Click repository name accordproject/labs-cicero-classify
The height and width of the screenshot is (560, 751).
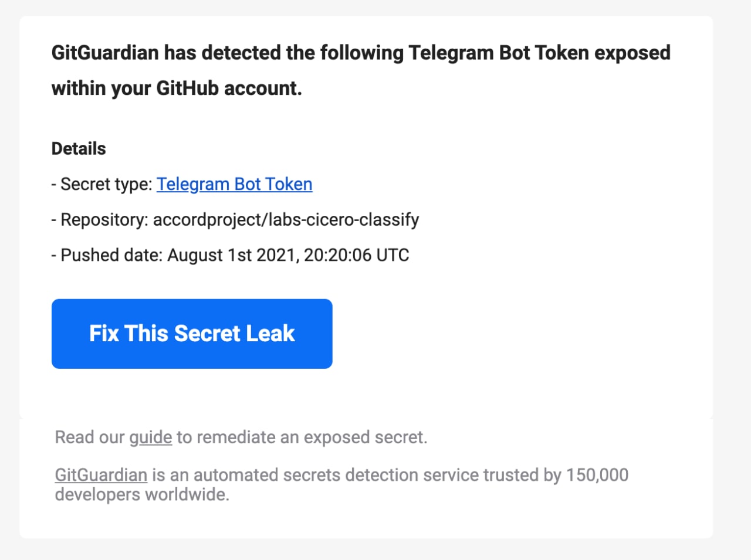pyautogui.click(x=286, y=220)
